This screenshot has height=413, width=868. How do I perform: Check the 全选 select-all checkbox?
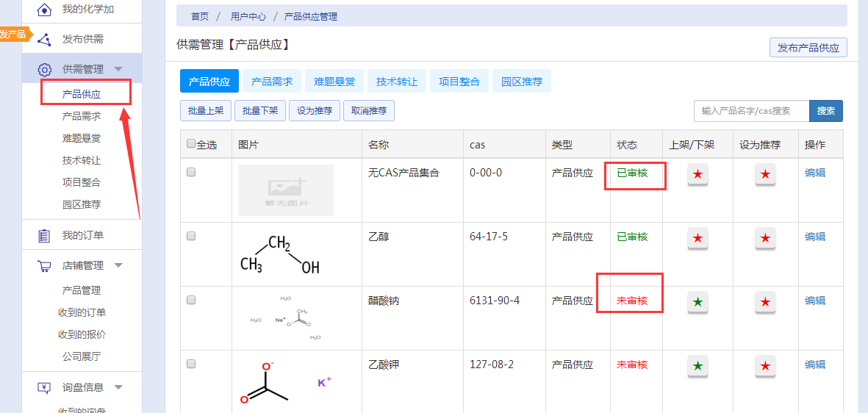(x=191, y=144)
